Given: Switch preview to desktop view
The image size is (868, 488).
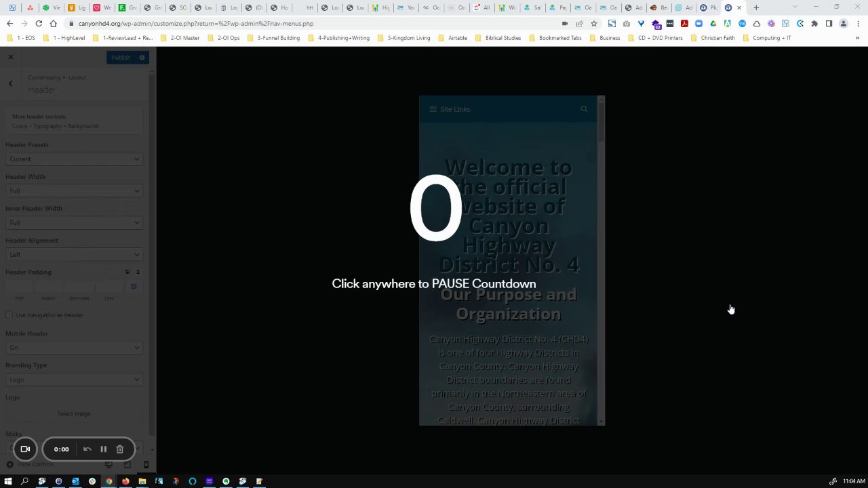Looking at the screenshot, I should coord(108,464).
